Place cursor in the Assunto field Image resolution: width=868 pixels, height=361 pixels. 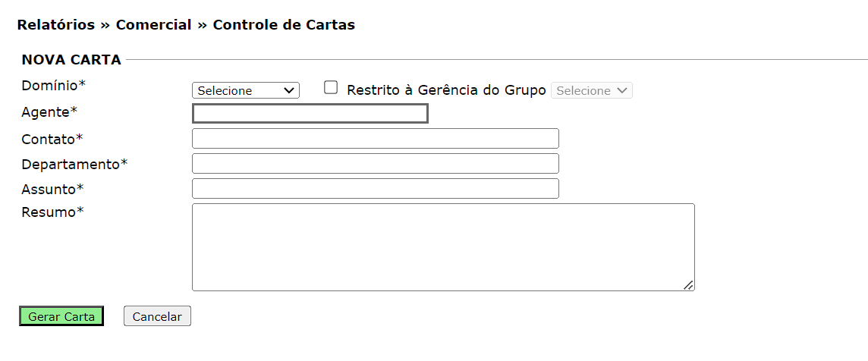tap(375, 189)
